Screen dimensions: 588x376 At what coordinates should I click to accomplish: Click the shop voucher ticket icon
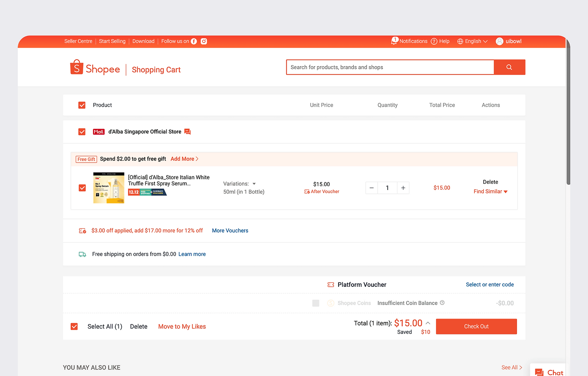point(82,231)
